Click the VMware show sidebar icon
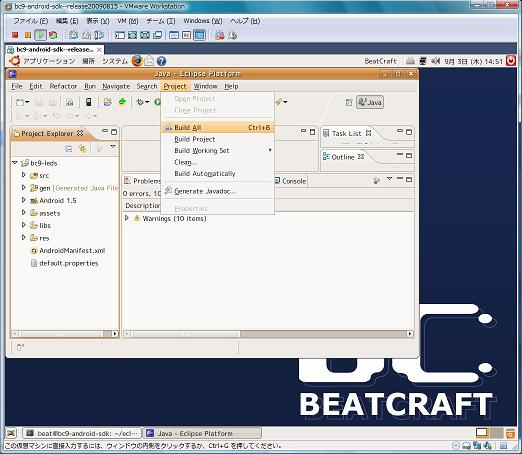This screenshot has width=522, height=454. click(120, 35)
